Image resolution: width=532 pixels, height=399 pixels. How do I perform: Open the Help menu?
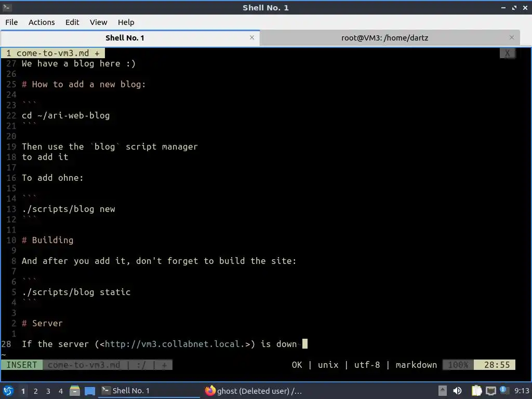tap(126, 22)
